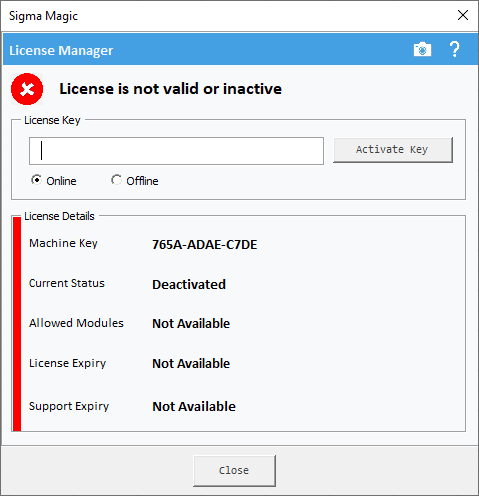Click the License Expiry value

[x=191, y=364]
